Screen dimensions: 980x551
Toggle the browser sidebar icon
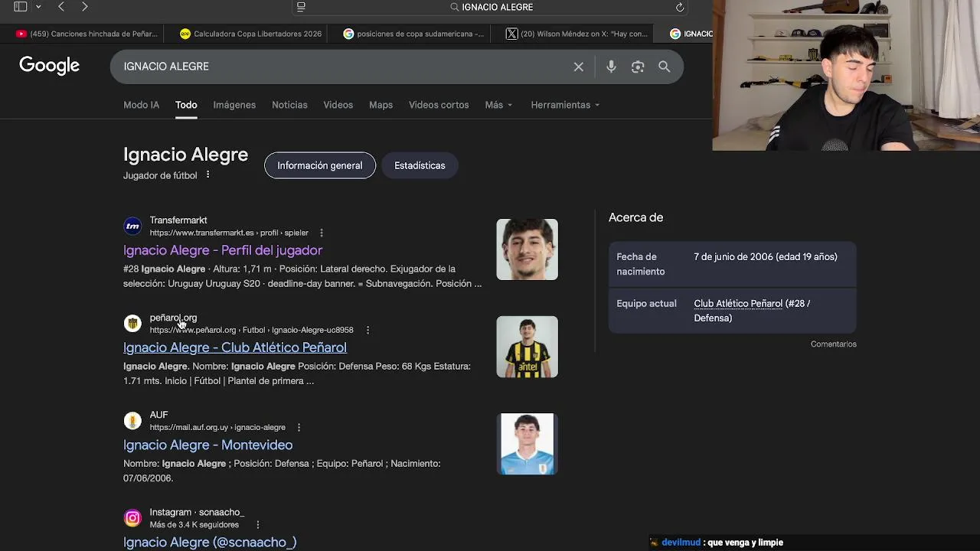[x=21, y=7]
